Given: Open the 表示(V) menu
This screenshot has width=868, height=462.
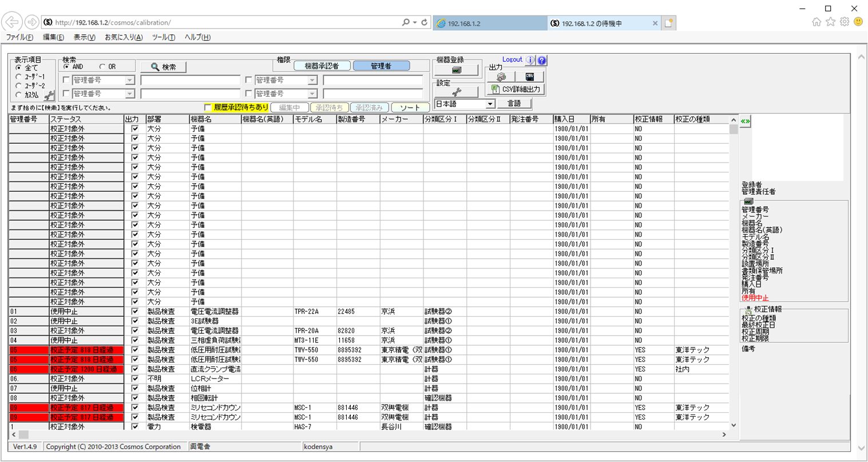Looking at the screenshot, I should coord(84,37).
